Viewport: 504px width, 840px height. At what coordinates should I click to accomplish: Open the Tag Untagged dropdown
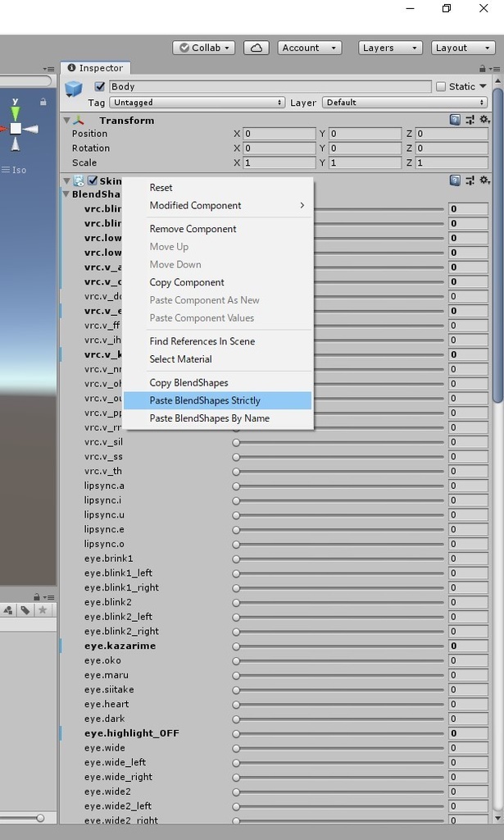click(x=197, y=103)
